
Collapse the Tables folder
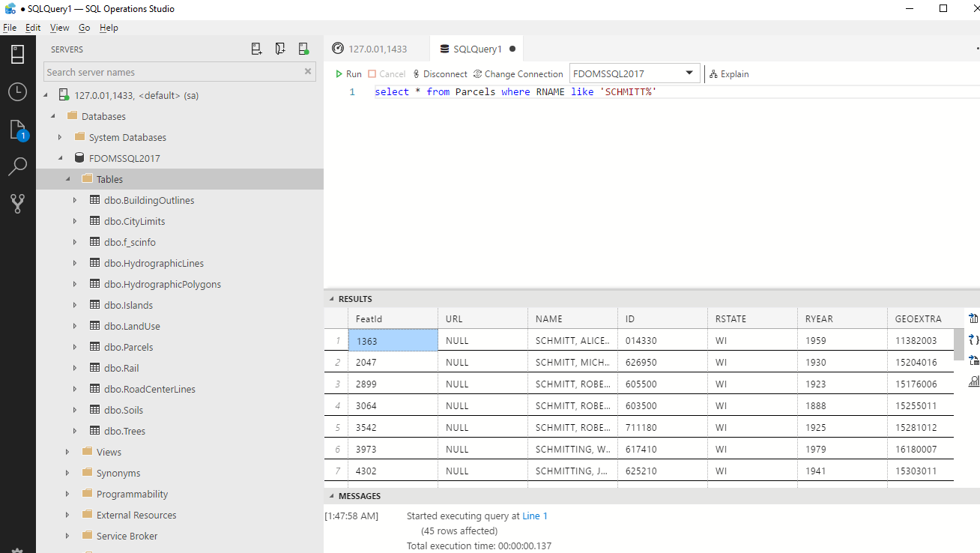click(x=67, y=179)
